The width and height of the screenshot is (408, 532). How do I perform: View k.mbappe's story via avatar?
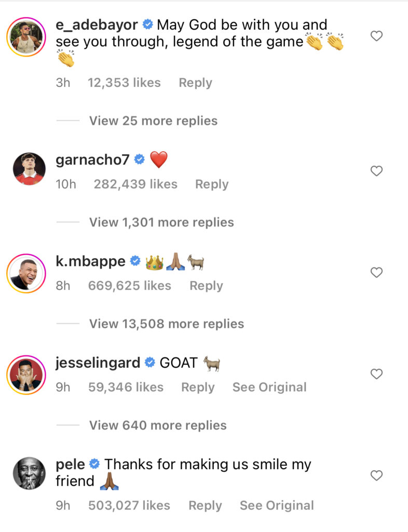tap(26, 273)
